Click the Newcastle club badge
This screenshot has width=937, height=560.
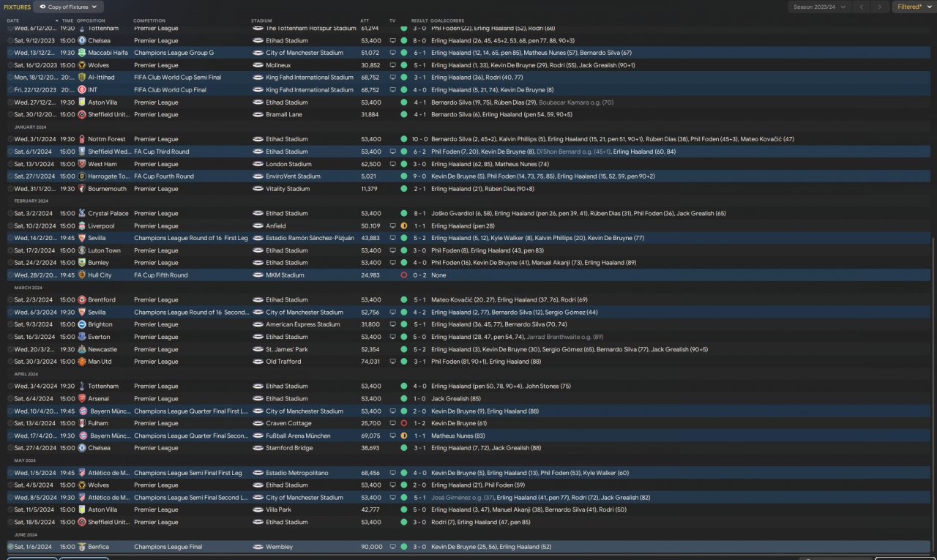(x=82, y=349)
